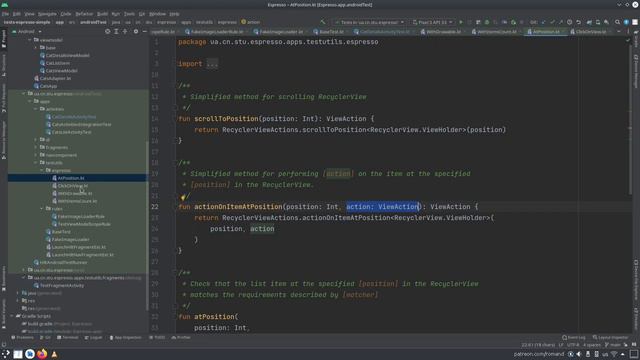640x360 pixels.
Task: Open the Event Log tool window
Action: coord(574,338)
